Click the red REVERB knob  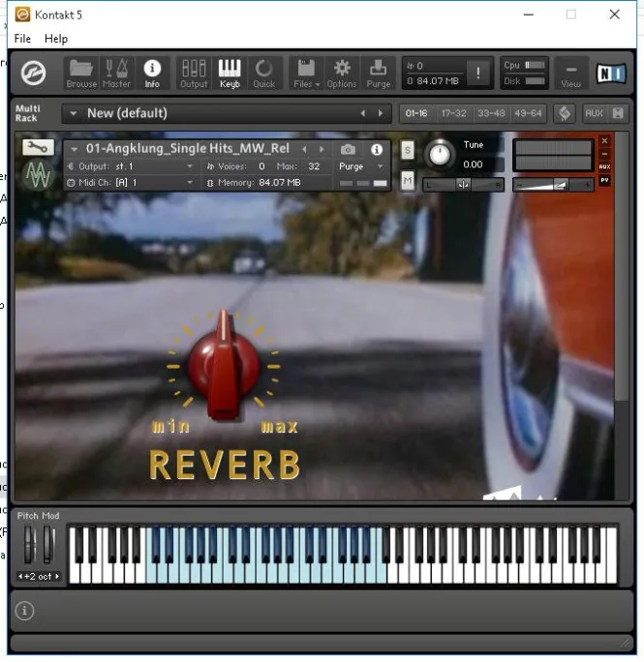click(x=224, y=366)
